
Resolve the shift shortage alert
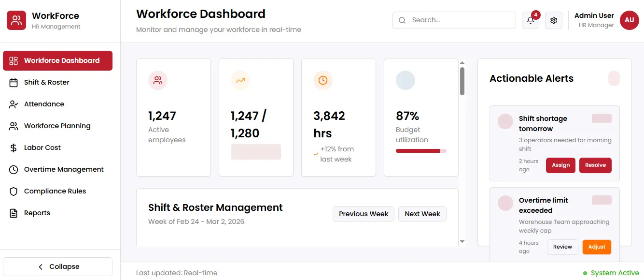595,165
